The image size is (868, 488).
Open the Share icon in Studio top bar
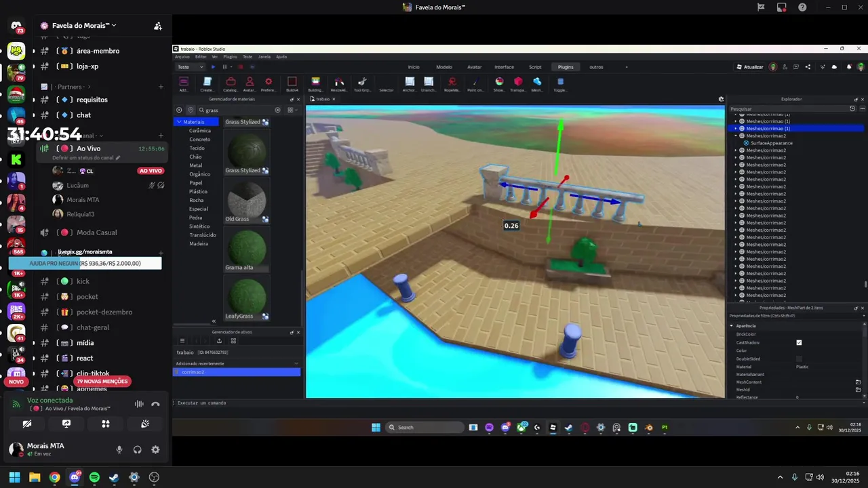pyautogui.click(x=808, y=67)
